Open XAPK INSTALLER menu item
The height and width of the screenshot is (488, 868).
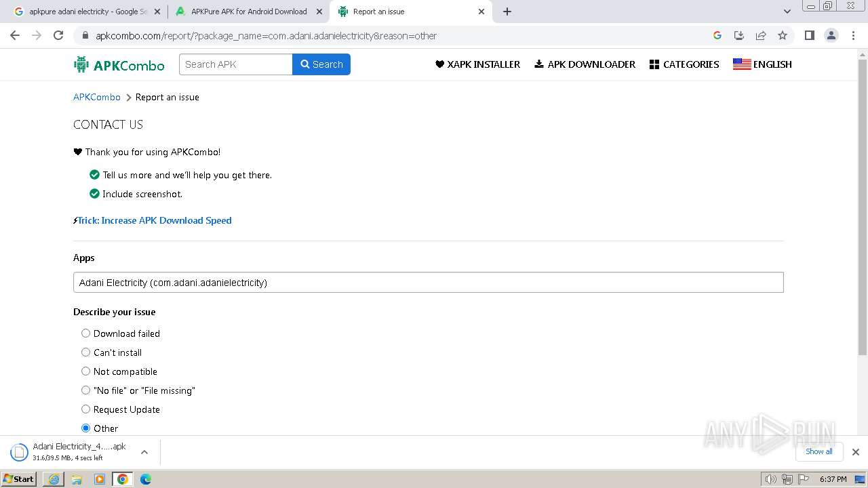(x=477, y=64)
